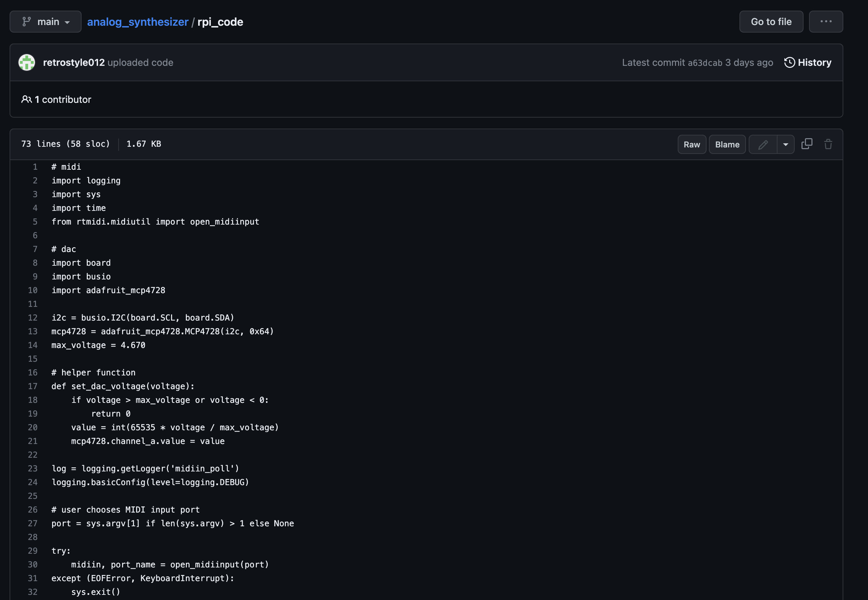868x600 pixels.
Task: Click the copy raw contents icon
Action: coord(807,144)
